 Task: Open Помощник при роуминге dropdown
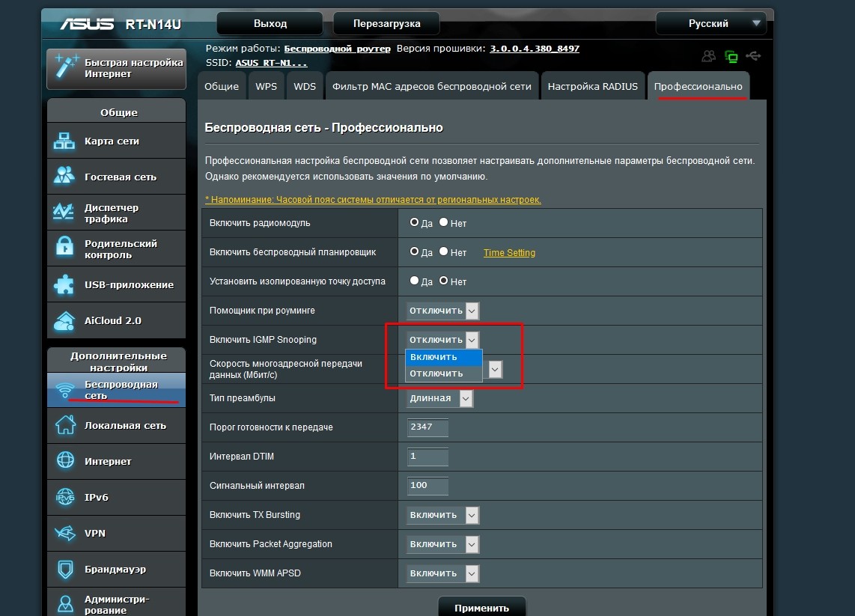442,310
